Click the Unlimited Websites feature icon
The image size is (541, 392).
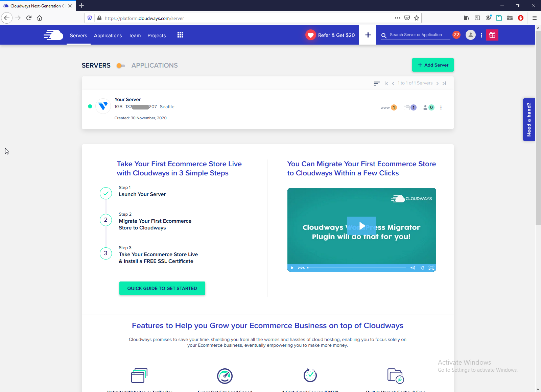click(x=139, y=375)
